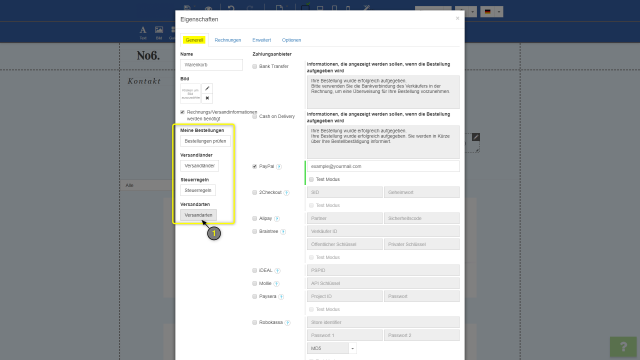The image size is (640, 360).
Task: Remove image with the X icon under Bild
Action: (x=207, y=98)
